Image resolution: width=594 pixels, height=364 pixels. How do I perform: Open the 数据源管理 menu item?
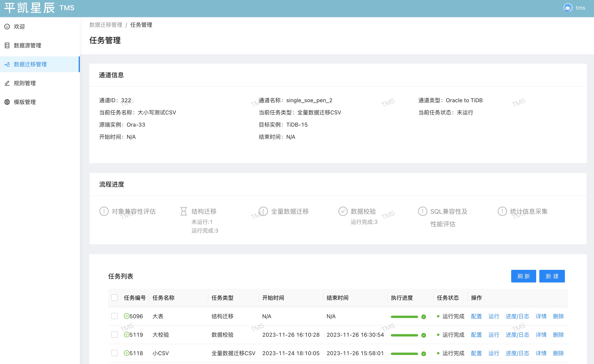click(28, 45)
